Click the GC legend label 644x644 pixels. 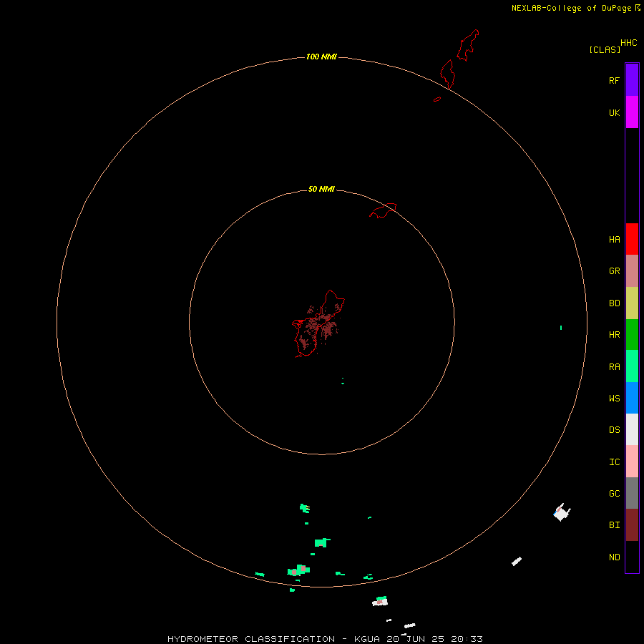pos(614,493)
